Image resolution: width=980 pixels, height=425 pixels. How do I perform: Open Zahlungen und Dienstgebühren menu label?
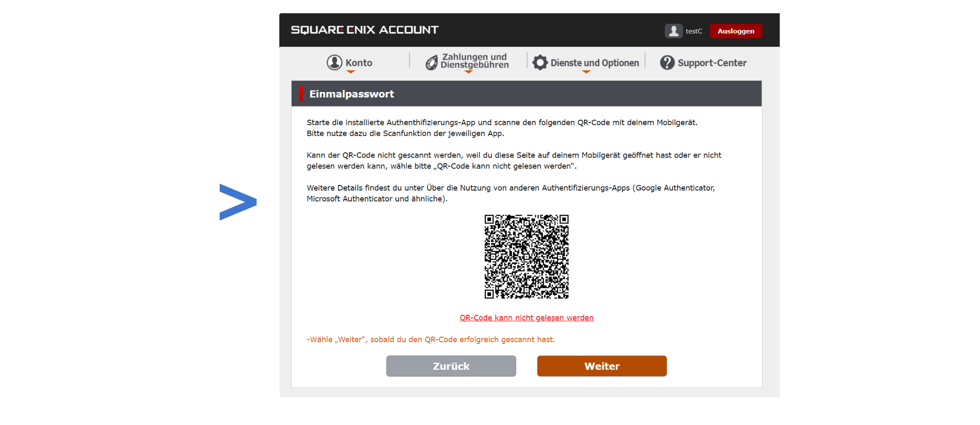tap(474, 61)
